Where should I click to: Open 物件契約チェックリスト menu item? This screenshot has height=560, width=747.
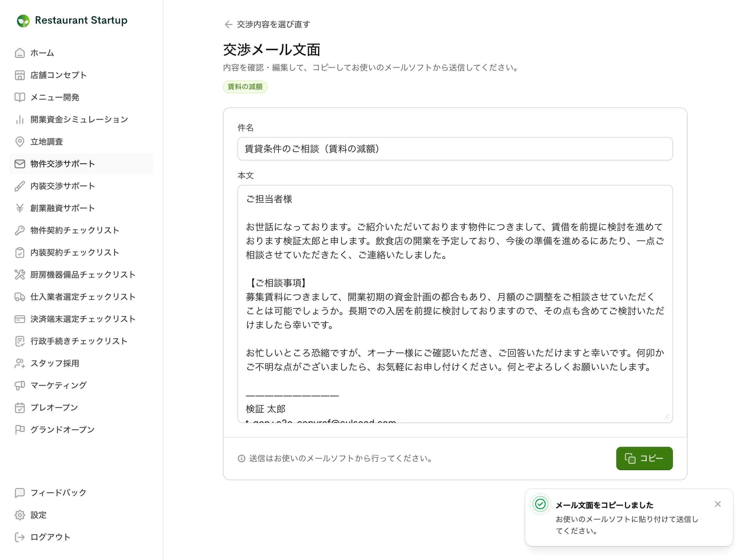coord(81,230)
